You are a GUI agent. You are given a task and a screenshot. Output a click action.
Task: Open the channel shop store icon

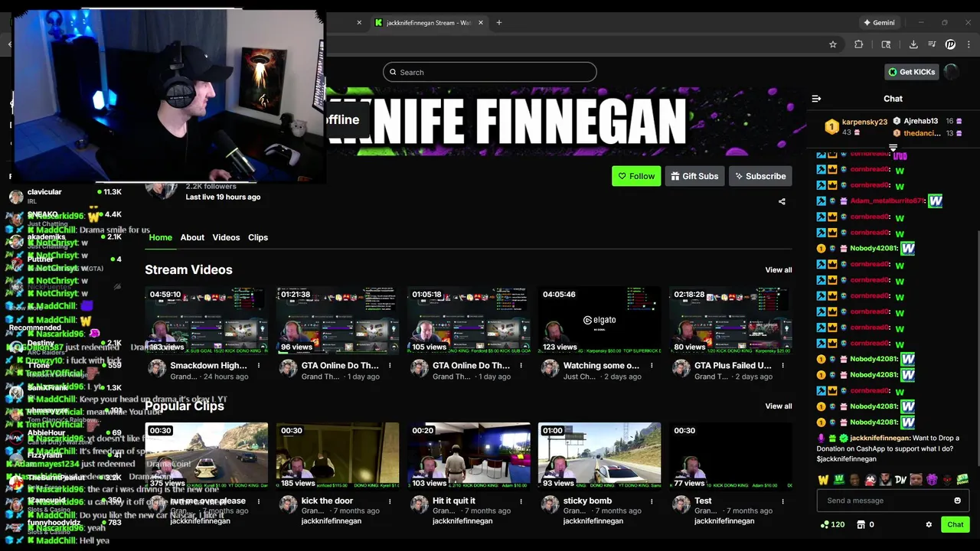click(861, 525)
